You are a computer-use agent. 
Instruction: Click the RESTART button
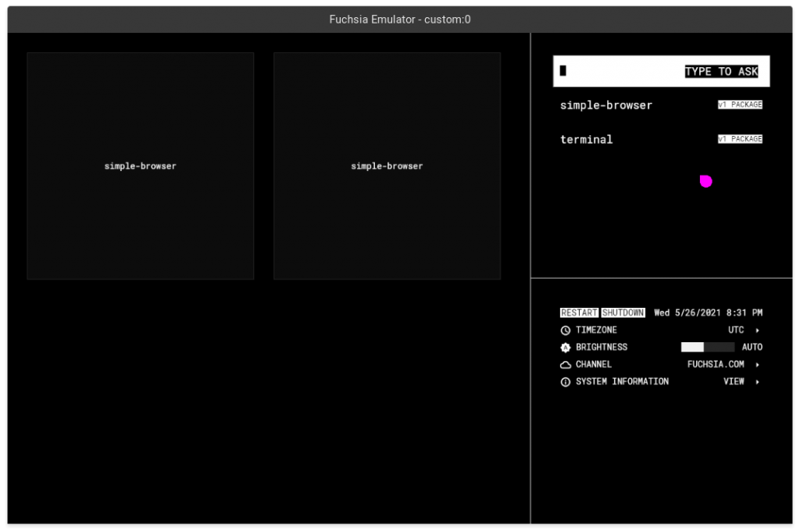579,312
